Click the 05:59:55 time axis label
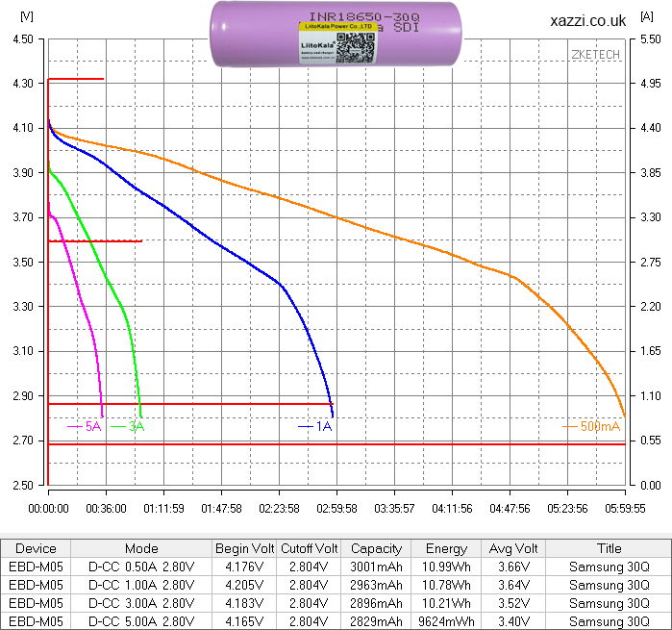672x630 pixels. [x=625, y=509]
